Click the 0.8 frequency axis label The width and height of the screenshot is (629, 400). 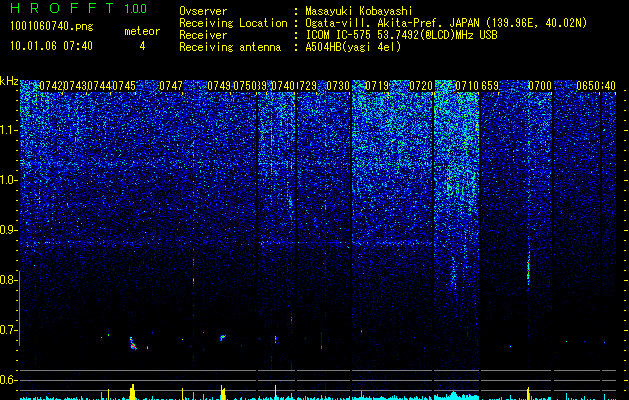point(8,280)
